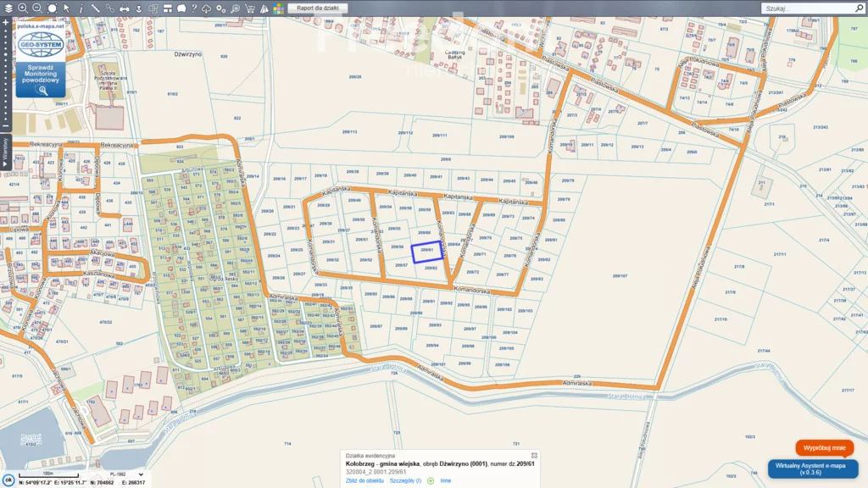Click plus on the zoom slider

click(x=5, y=23)
